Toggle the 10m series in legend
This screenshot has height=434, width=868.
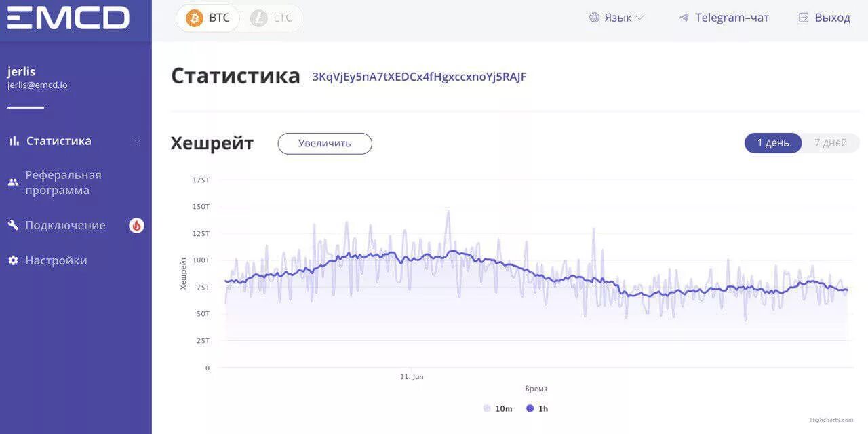[x=498, y=408]
